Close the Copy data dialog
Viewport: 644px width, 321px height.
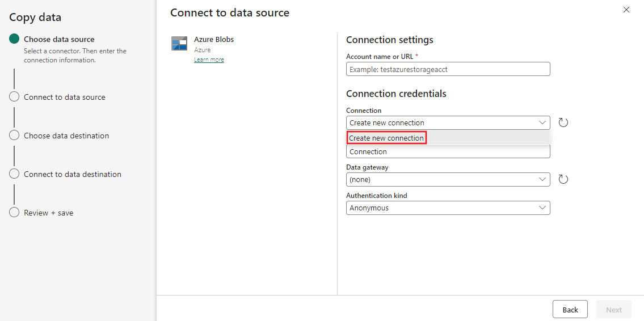point(626,10)
